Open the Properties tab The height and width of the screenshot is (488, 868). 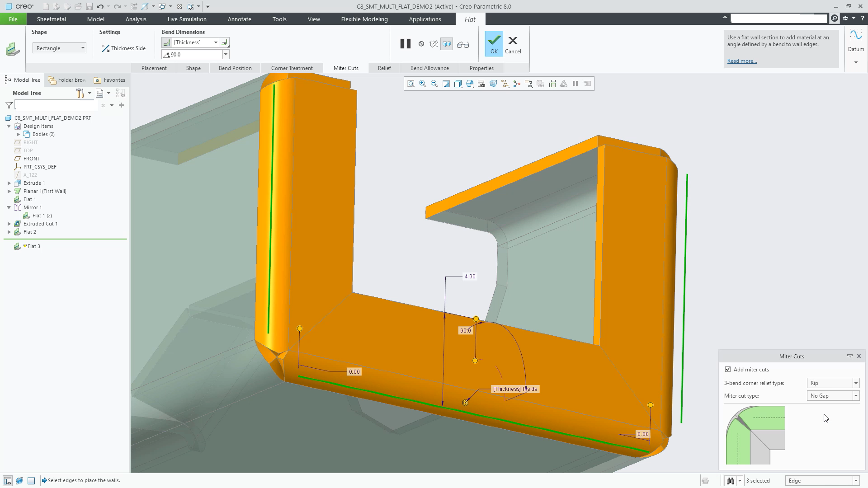[481, 68]
